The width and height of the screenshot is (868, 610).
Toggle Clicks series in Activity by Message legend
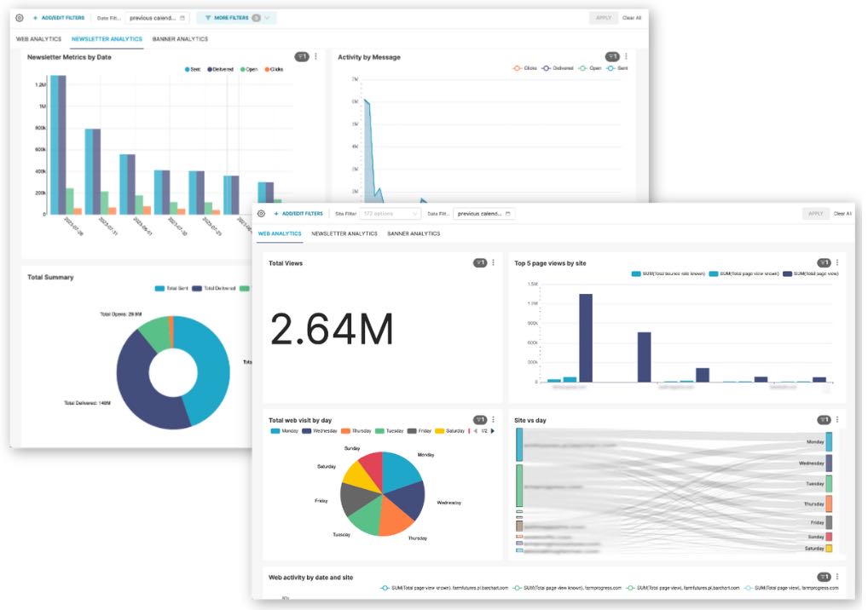coord(524,68)
